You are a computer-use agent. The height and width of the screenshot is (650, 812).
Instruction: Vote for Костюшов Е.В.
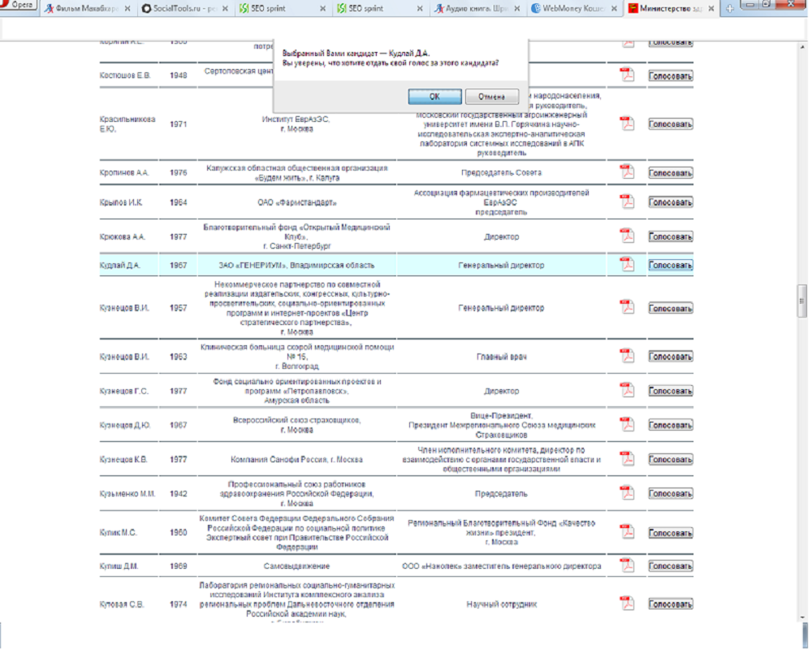(x=671, y=76)
